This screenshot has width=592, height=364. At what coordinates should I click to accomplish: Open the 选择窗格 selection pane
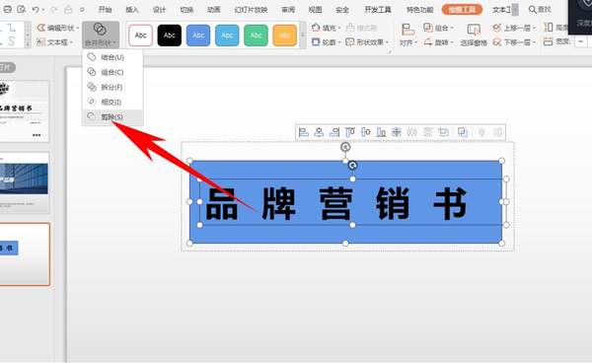[x=474, y=35]
